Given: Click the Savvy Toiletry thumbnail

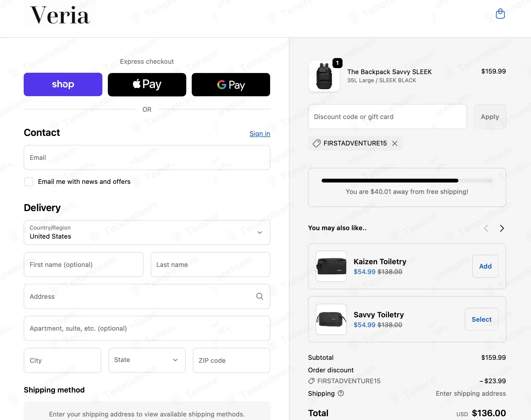Looking at the screenshot, I should pyautogui.click(x=331, y=319).
